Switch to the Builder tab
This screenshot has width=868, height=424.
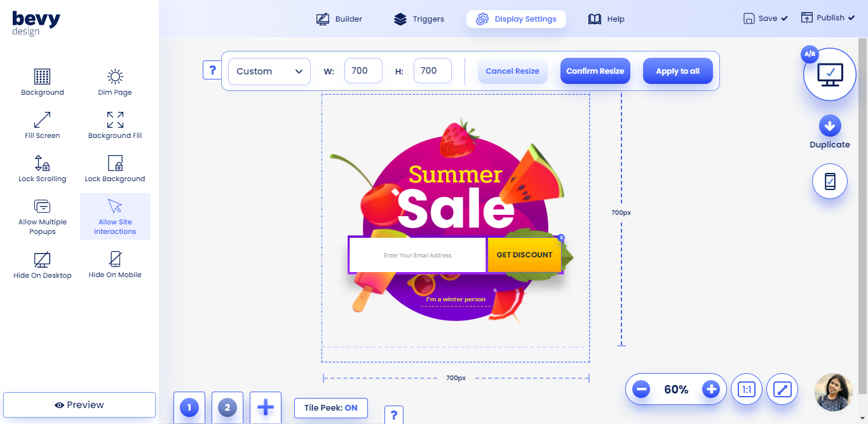[339, 18]
